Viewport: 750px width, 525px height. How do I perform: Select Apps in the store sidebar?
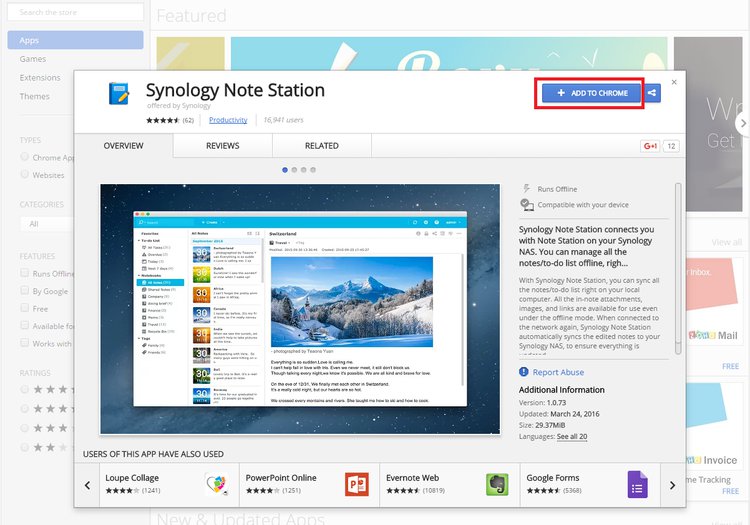[x=76, y=40]
